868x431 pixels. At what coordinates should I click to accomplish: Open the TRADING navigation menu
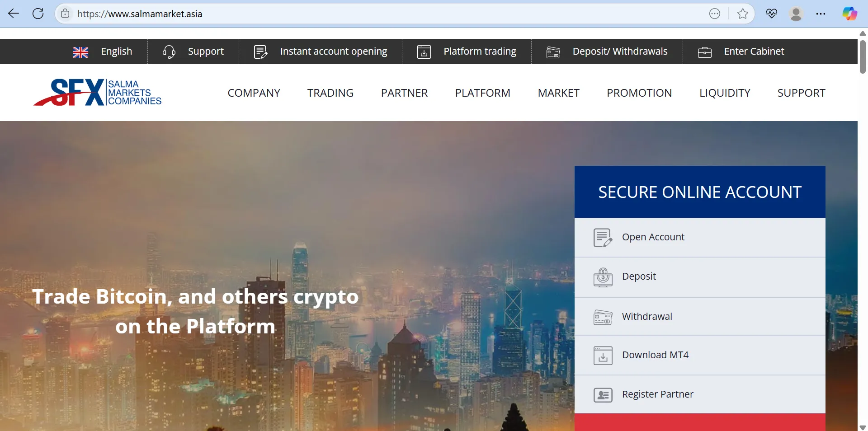click(x=330, y=93)
